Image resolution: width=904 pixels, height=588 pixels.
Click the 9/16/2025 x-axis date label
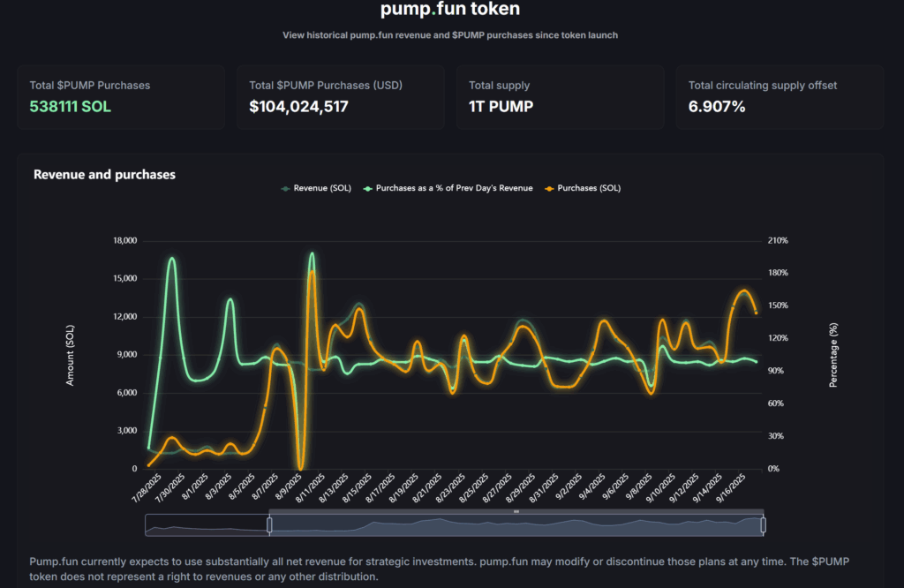click(731, 487)
